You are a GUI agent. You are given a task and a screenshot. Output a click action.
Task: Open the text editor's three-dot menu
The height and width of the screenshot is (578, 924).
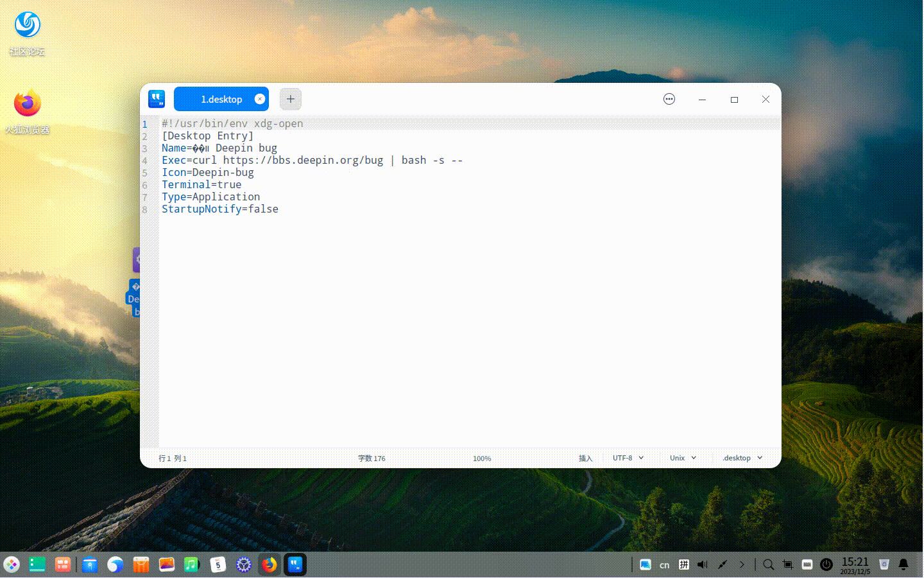click(669, 99)
